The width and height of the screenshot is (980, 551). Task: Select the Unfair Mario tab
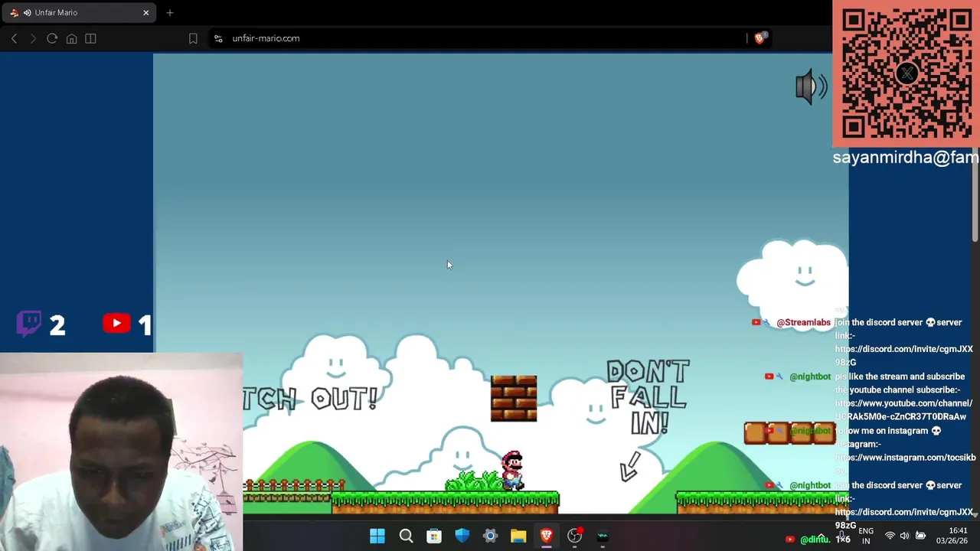(80, 12)
